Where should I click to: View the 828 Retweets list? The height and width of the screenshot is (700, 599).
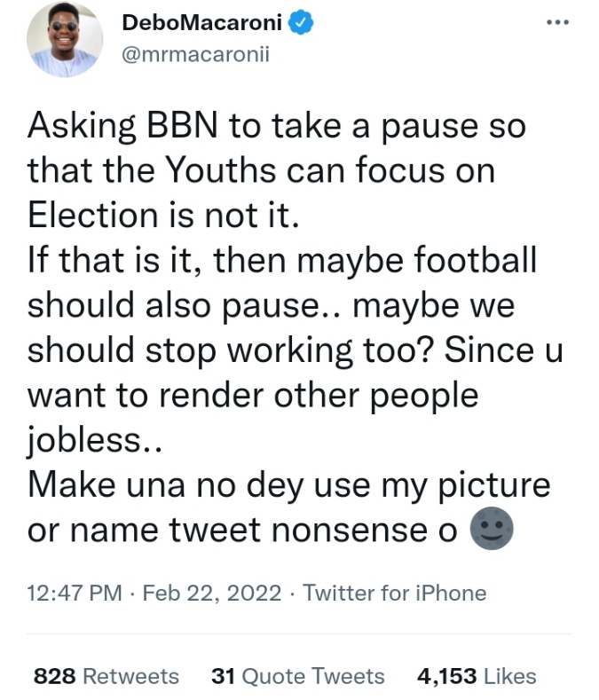[106, 676]
